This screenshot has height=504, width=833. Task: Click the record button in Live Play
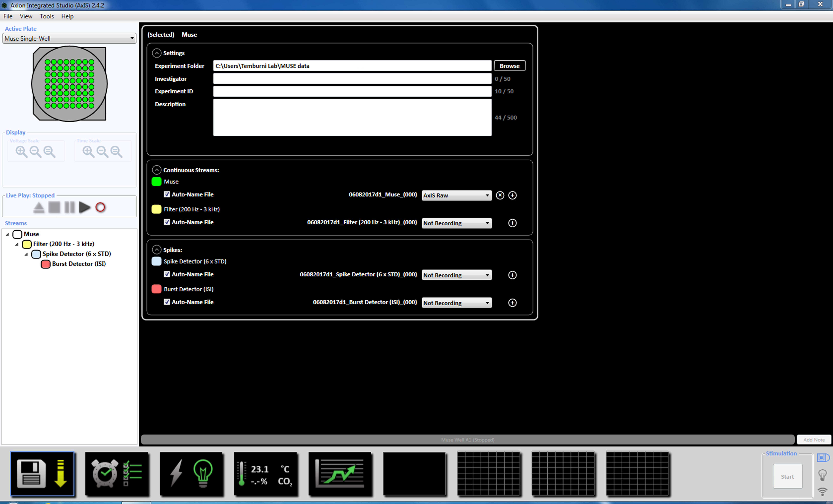100,207
